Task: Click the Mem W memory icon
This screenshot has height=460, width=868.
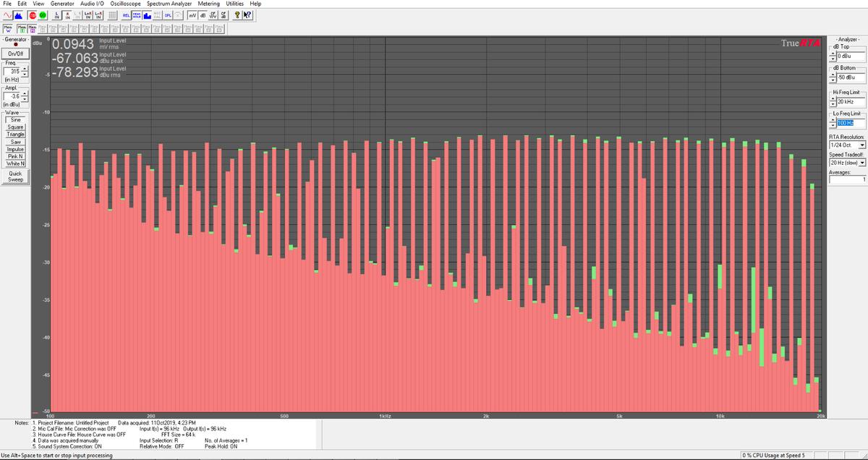Action: 8,28
